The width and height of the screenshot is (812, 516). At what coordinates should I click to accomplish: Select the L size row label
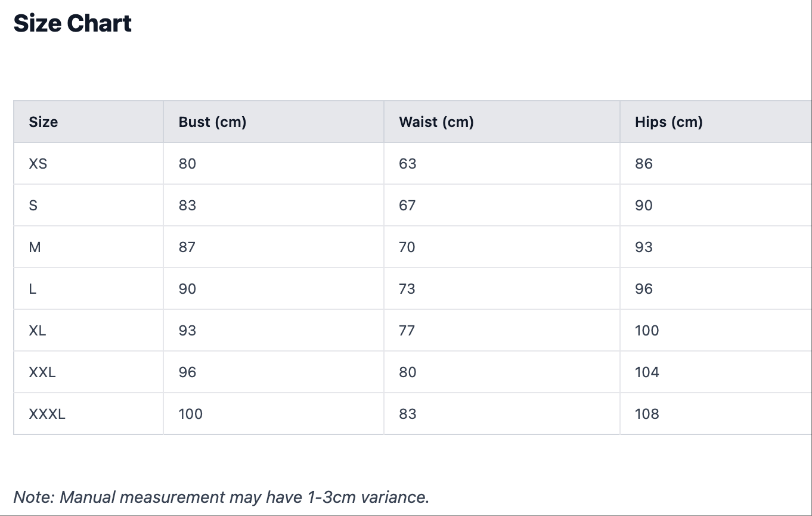(33, 289)
